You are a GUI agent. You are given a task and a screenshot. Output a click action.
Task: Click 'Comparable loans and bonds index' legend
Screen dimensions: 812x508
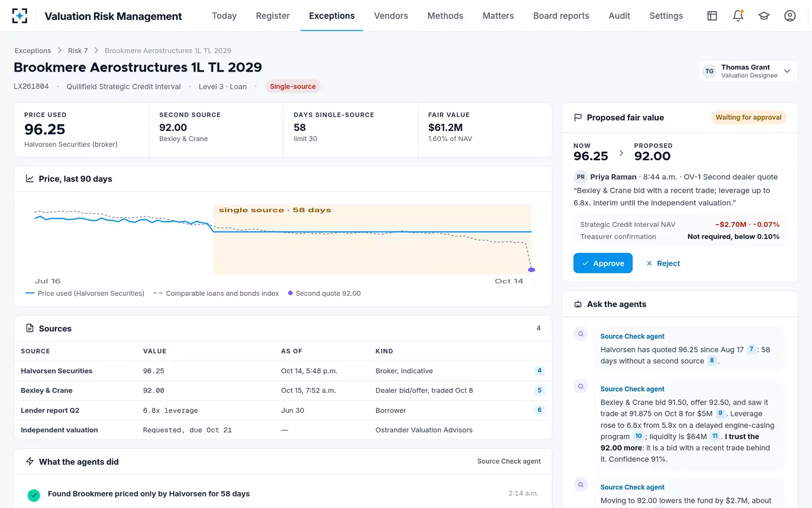click(216, 294)
